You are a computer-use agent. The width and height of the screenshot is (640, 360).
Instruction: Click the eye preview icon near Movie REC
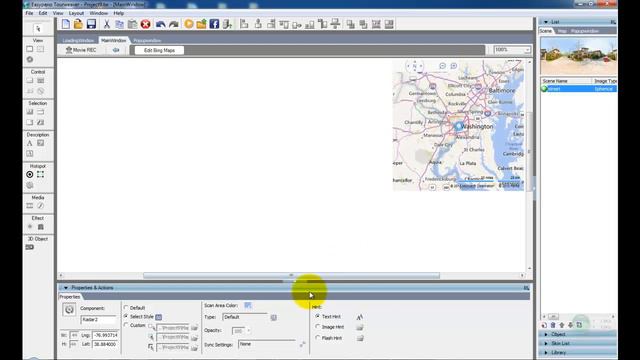tap(116, 50)
